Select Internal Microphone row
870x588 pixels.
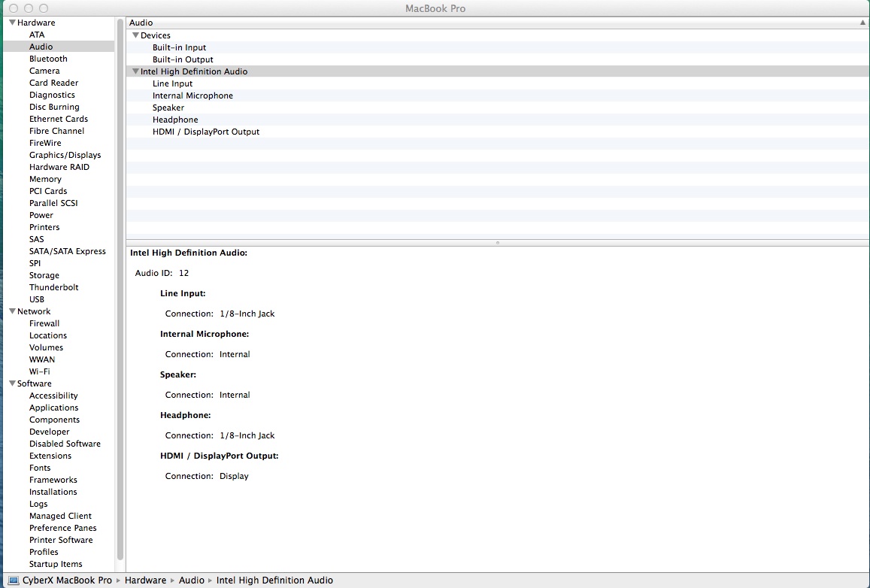point(192,95)
